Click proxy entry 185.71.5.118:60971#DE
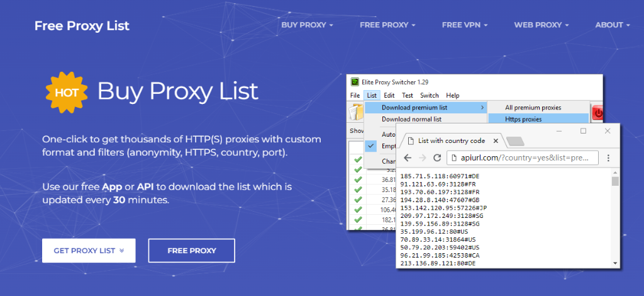Screen dimensions: 644x296 click(440, 176)
